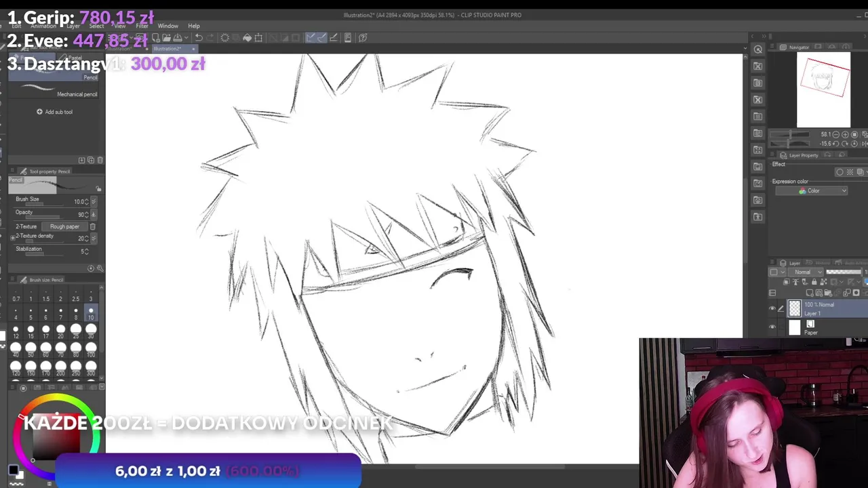The height and width of the screenshot is (488, 868).
Task: Click the border effect circle icon in Layer Property
Action: (840, 172)
